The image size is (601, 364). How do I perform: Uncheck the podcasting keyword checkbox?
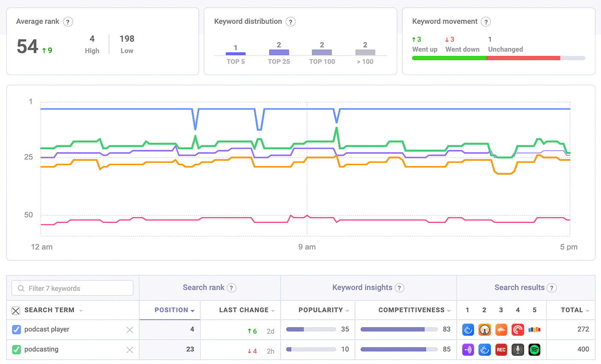(17, 349)
